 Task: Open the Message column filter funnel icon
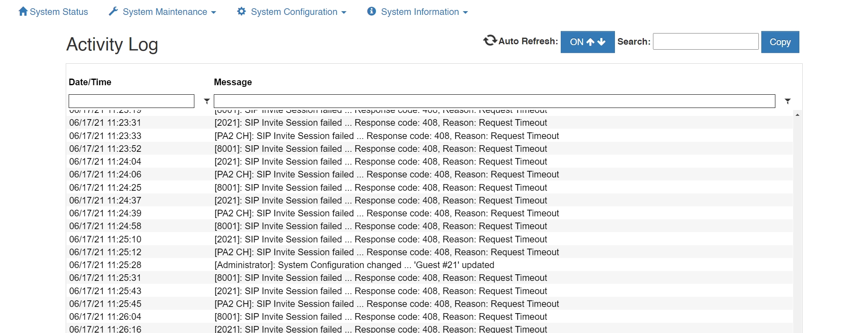[787, 101]
